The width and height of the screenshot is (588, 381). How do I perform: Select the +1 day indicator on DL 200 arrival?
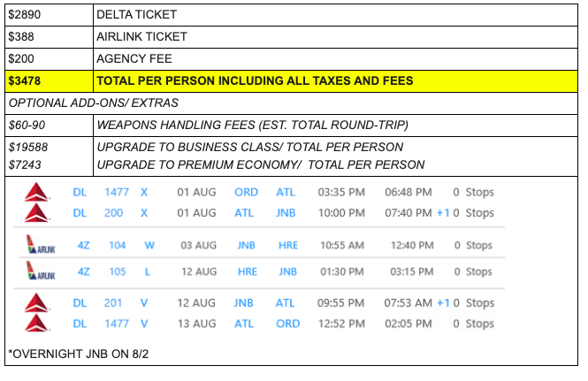click(x=443, y=213)
